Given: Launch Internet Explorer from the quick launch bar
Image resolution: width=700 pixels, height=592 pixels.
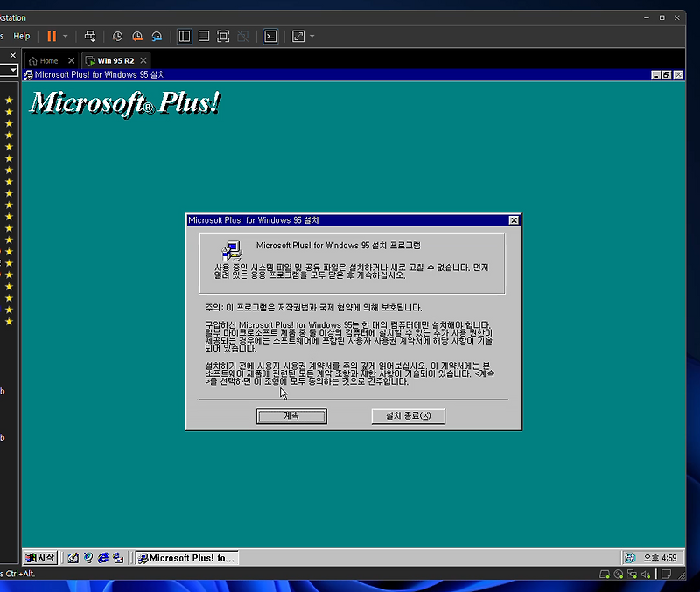Looking at the screenshot, I should tap(104, 557).
